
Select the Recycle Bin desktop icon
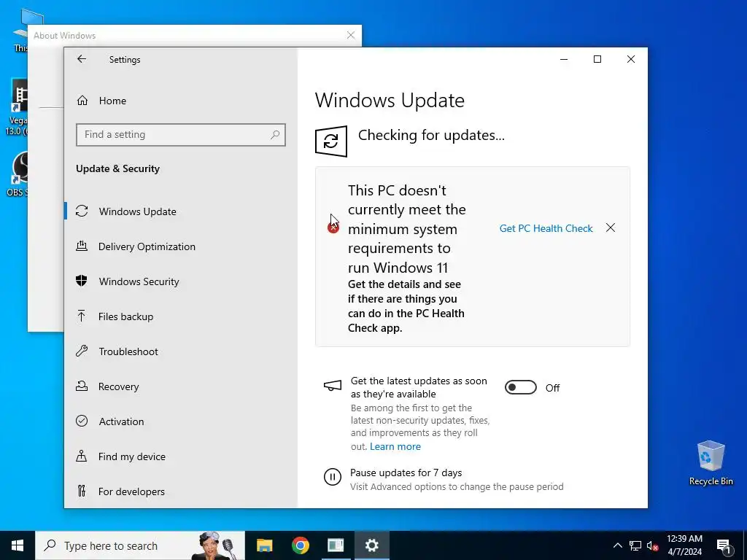(x=711, y=463)
